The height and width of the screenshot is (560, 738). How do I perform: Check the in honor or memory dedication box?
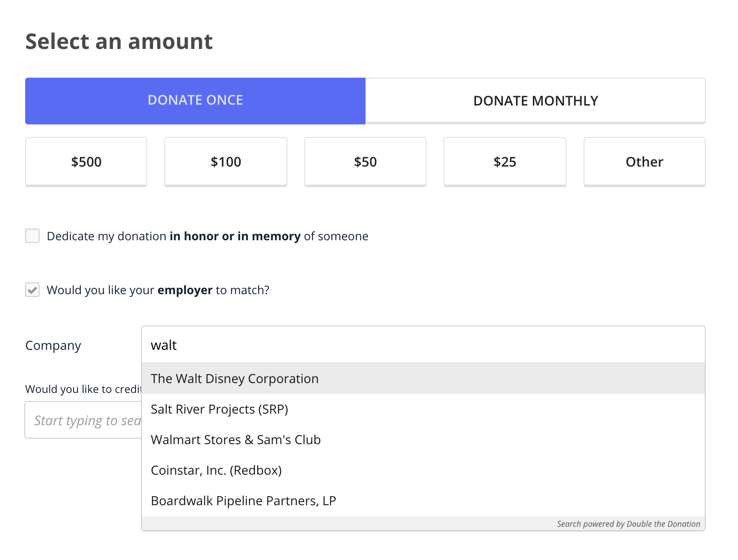(32, 236)
